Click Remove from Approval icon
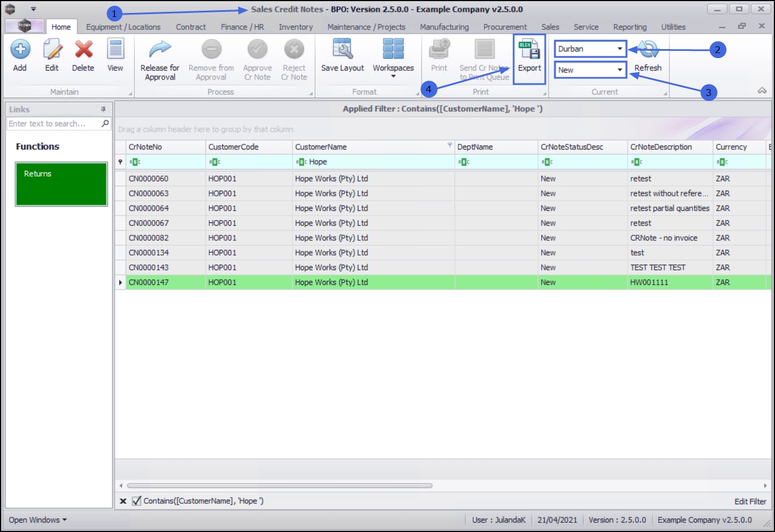The image size is (775, 532). (211, 50)
